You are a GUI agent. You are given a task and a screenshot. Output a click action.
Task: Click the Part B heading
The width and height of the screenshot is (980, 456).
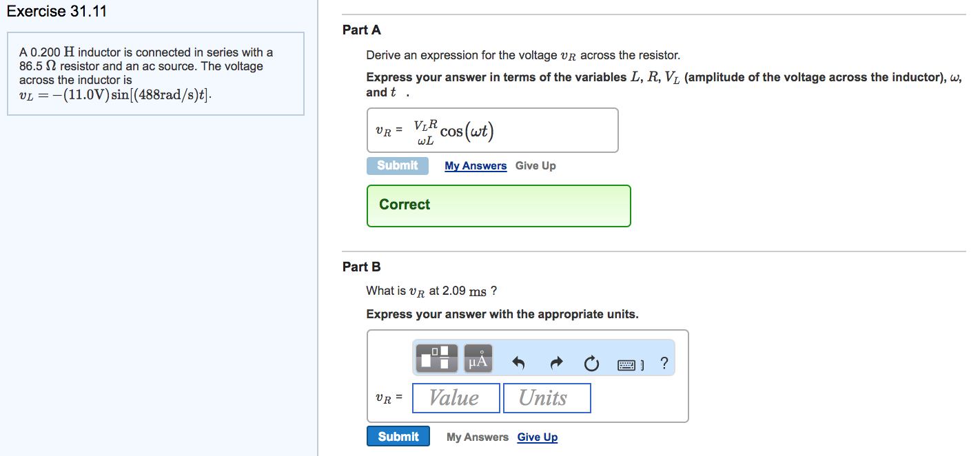[361, 267]
